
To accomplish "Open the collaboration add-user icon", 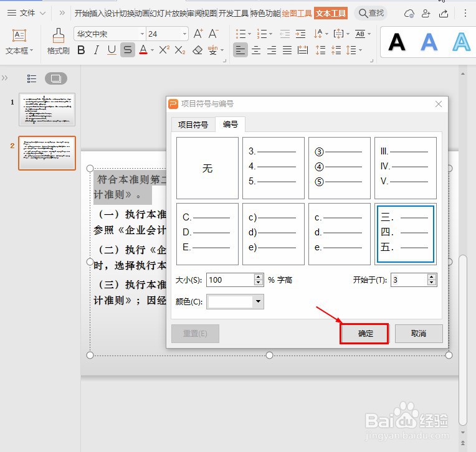I will (426, 13).
